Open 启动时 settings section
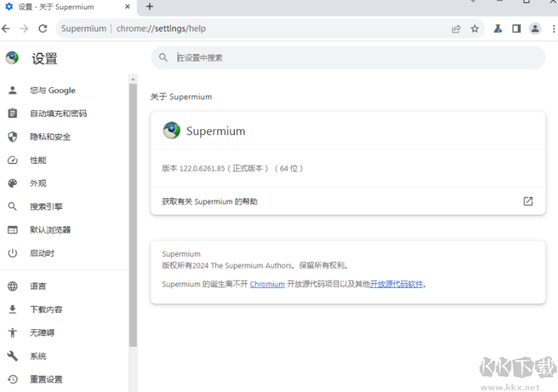This screenshot has height=392, width=558. 64,253
